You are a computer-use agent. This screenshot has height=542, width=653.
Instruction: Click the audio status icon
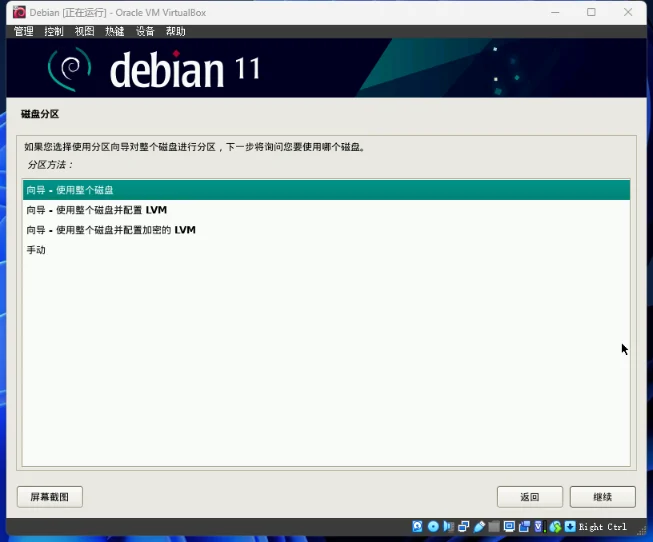tap(449, 527)
